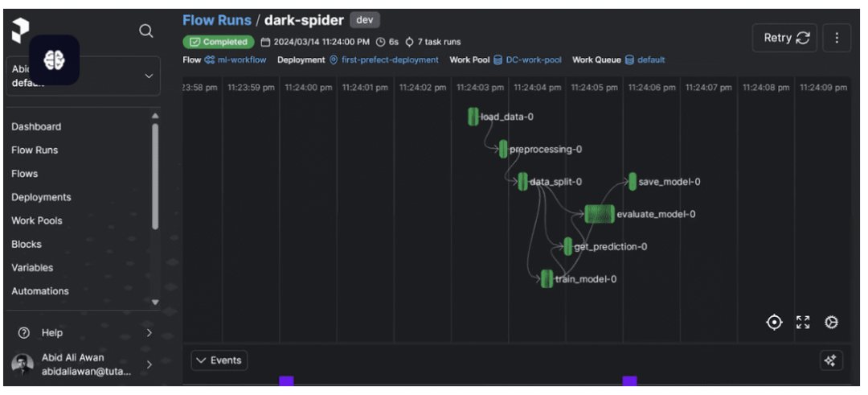Click the 11:24:09 pm timeline label
This screenshot has height=395, width=868.
point(823,88)
